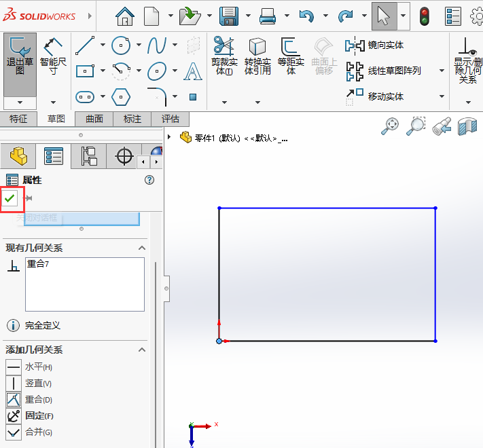Open Line tool dropdown arrow
The image size is (483, 448).
pyautogui.click(x=103, y=45)
